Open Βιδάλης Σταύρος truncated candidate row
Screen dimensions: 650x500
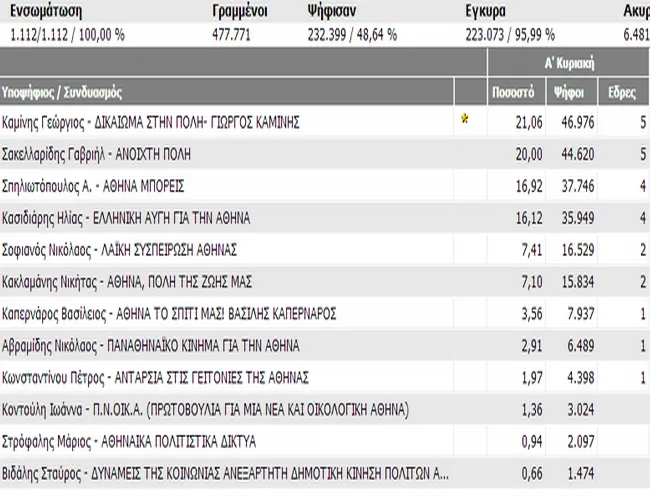coord(325,473)
